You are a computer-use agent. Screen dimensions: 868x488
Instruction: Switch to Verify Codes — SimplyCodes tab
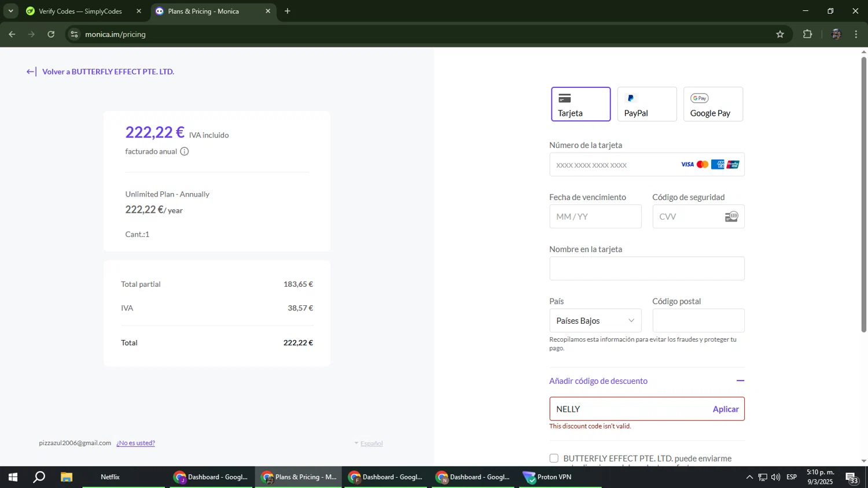point(80,11)
